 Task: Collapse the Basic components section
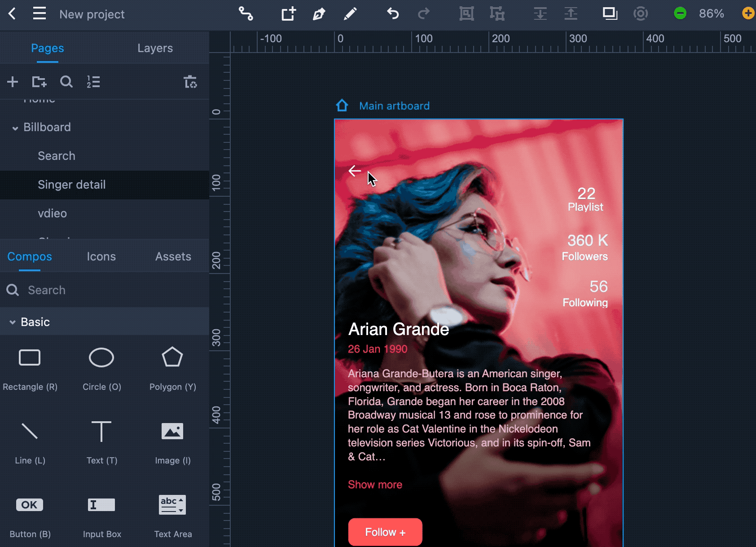click(13, 322)
